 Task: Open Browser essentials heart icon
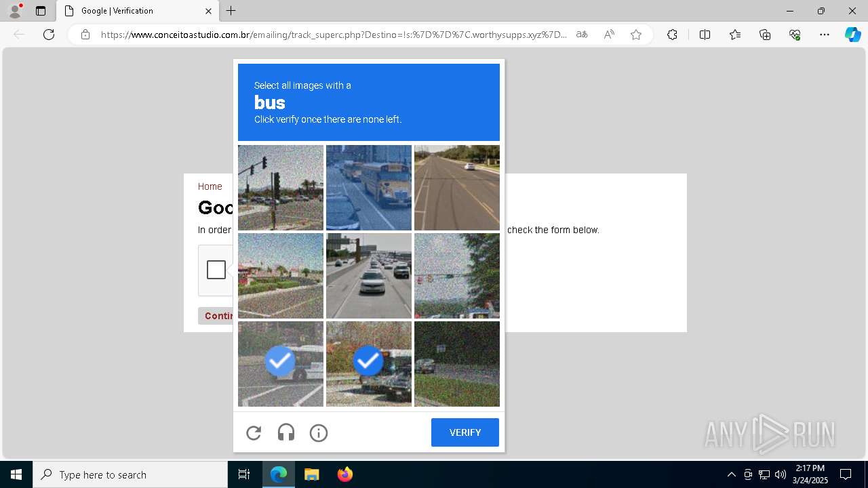pyautogui.click(x=795, y=35)
